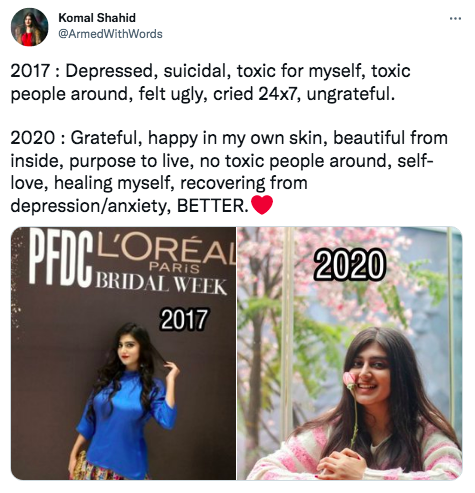
Task: Click the tweet line starting '2017 : Depressed'
Action: [x=210, y=71]
